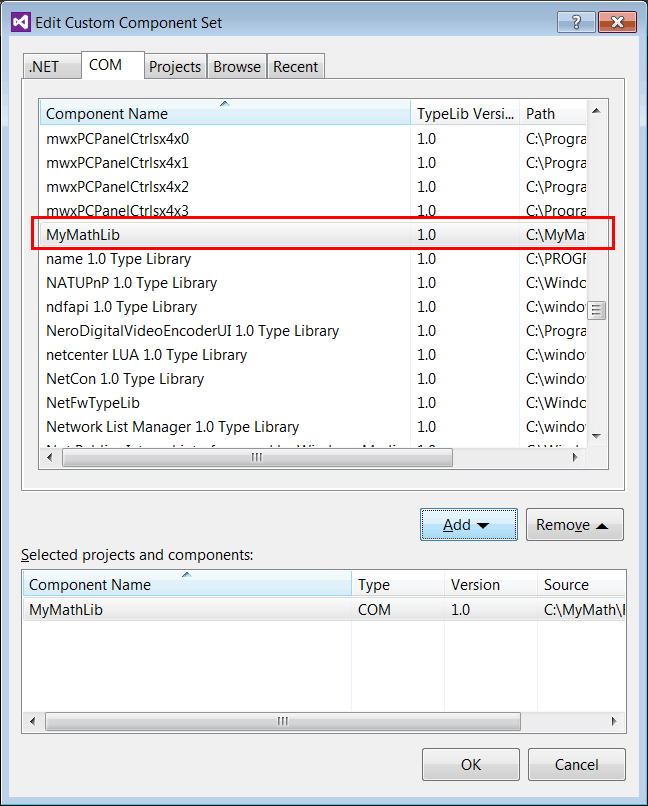Switch to the .NET tab
Viewport: 648px width, 806px height.
coord(51,66)
